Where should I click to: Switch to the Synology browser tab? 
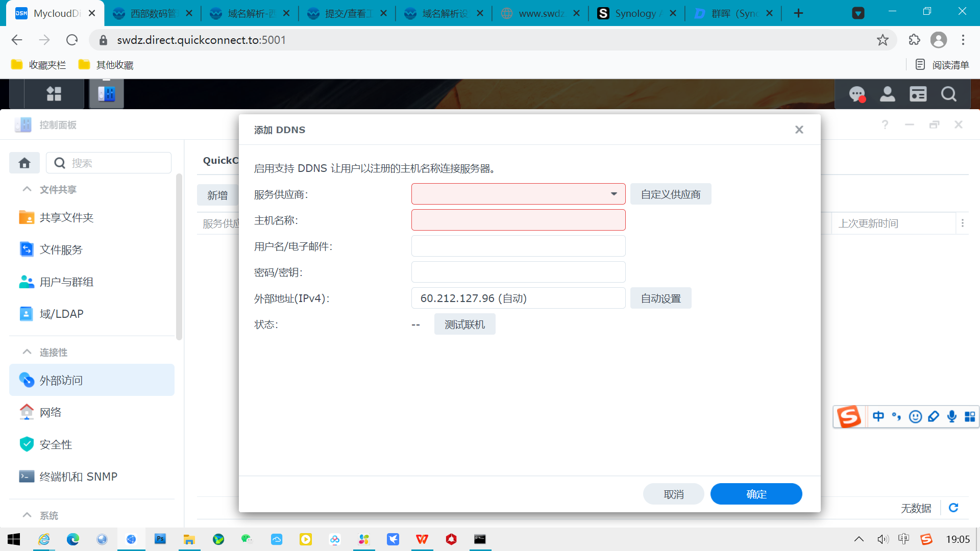(633, 13)
